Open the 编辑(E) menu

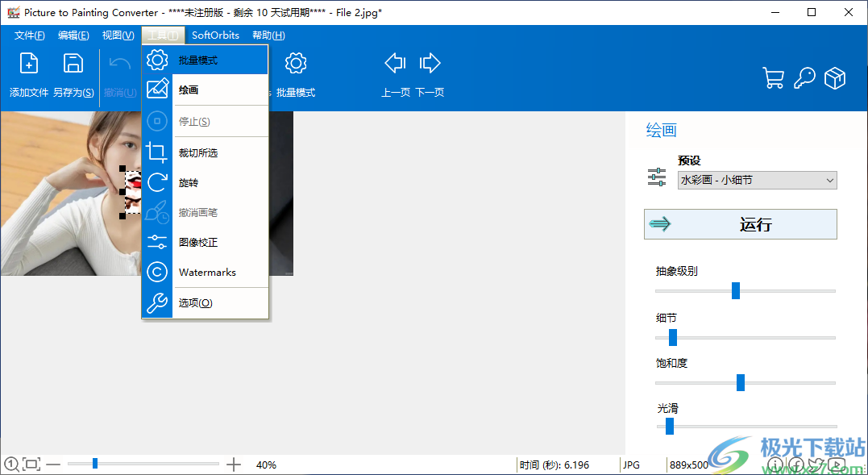pos(73,35)
